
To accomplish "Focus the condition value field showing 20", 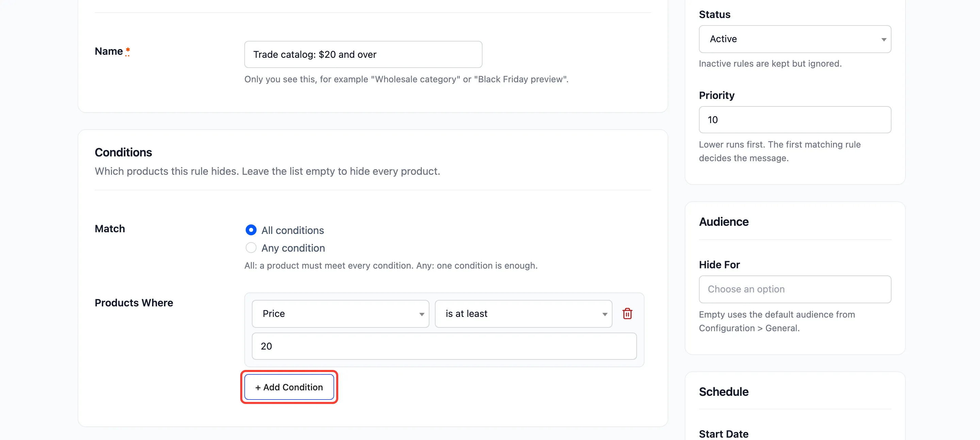I will [444, 346].
